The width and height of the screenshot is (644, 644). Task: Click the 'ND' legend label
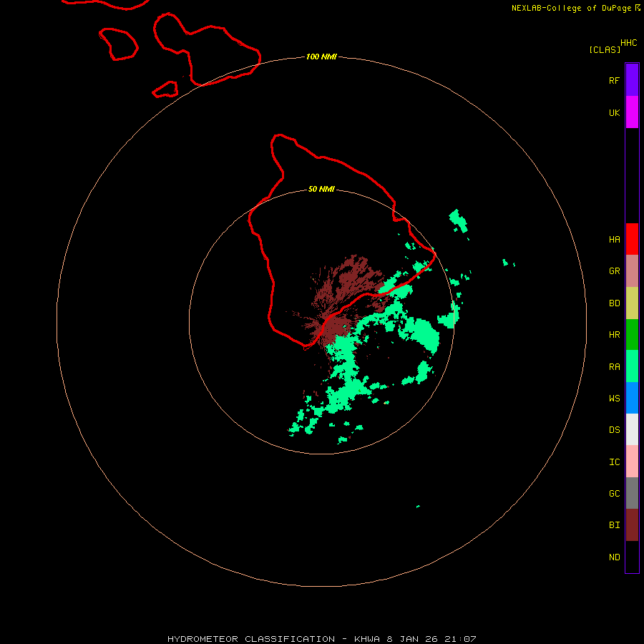click(x=614, y=557)
